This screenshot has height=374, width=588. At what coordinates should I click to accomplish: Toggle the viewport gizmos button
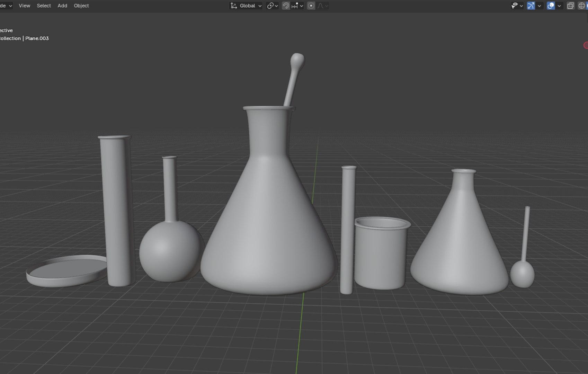click(x=531, y=6)
